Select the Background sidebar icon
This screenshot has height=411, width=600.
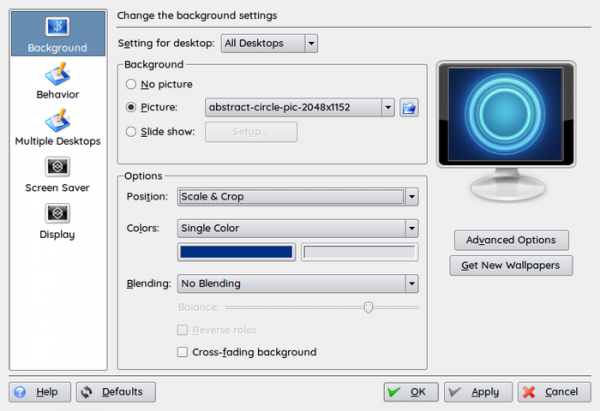56,27
